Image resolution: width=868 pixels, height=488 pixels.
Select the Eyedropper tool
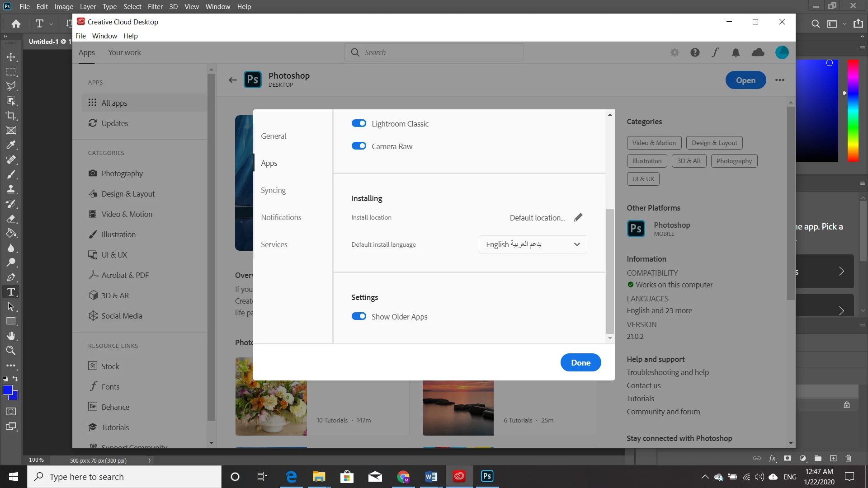click(11, 145)
